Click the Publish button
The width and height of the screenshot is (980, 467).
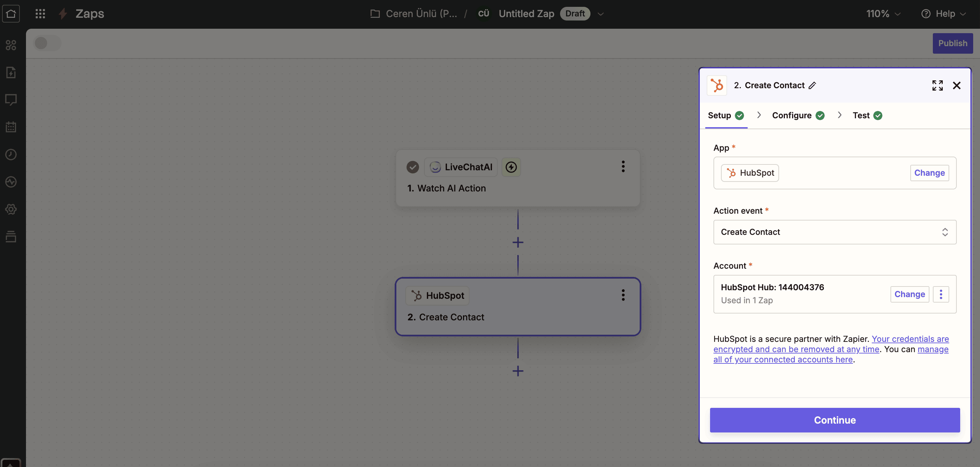(952, 43)
